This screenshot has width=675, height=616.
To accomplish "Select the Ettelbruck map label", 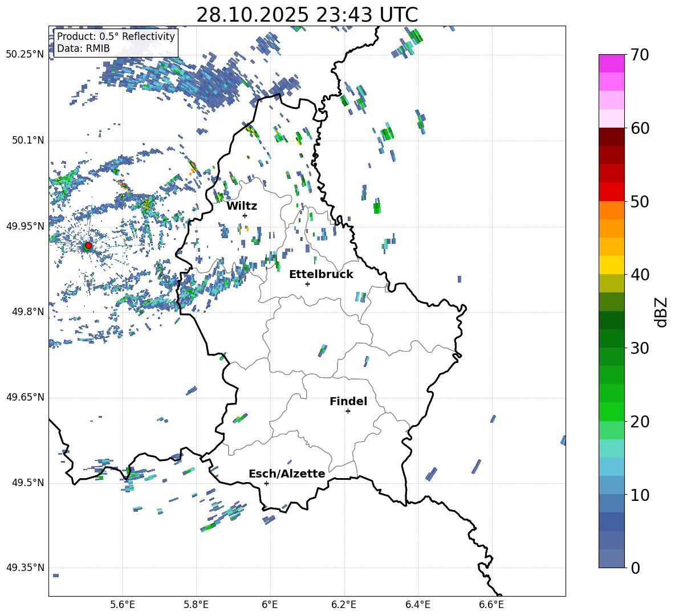I will 321,274.
